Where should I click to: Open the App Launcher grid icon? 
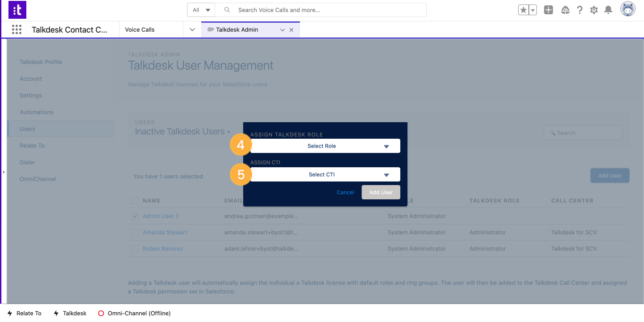coord(17,29)
